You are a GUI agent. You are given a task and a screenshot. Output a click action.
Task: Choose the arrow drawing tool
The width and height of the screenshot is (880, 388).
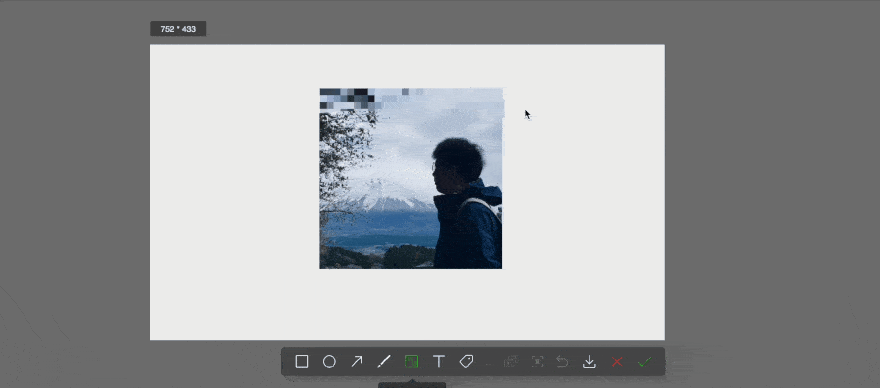(x=356, y=362)
